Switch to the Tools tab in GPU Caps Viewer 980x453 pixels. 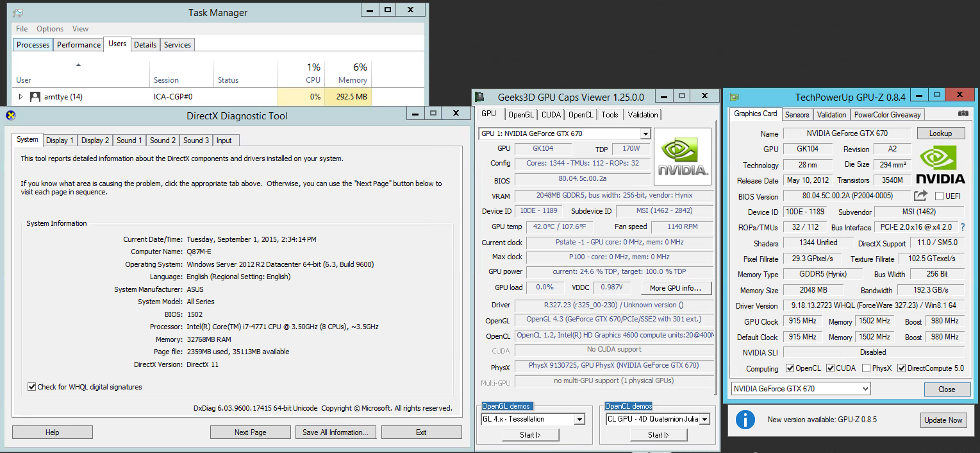click(610, 115)
